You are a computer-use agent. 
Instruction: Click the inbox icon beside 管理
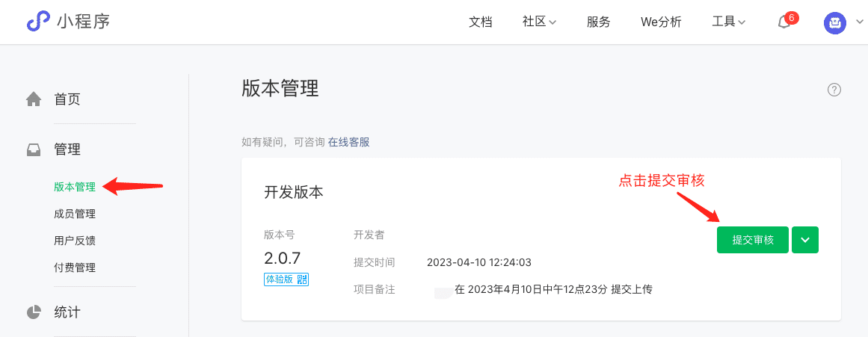coord(34,149)
